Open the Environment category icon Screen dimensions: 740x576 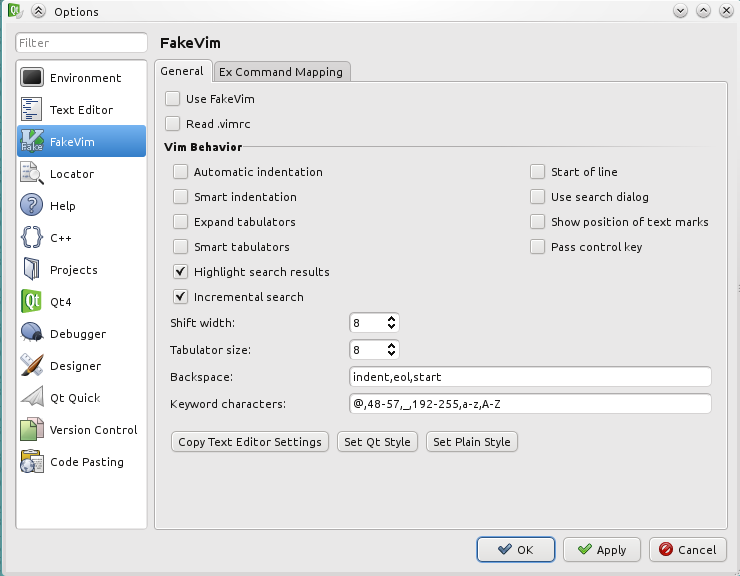coord(32,77)
